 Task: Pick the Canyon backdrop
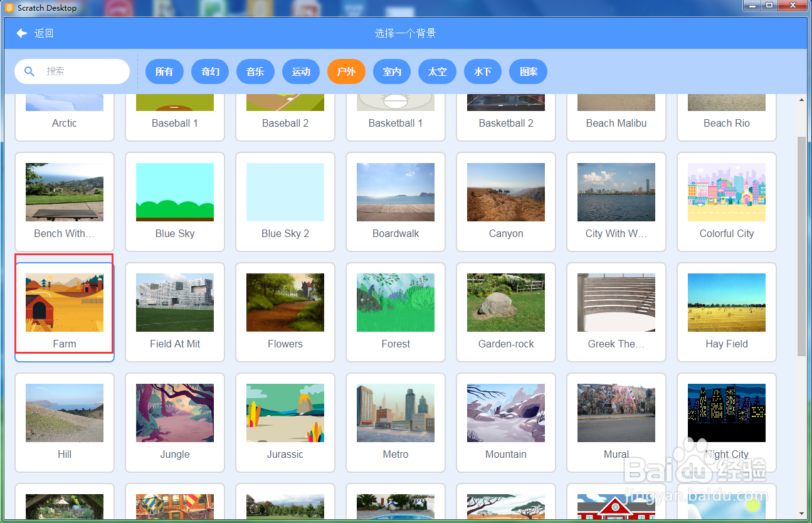point(506,202)
